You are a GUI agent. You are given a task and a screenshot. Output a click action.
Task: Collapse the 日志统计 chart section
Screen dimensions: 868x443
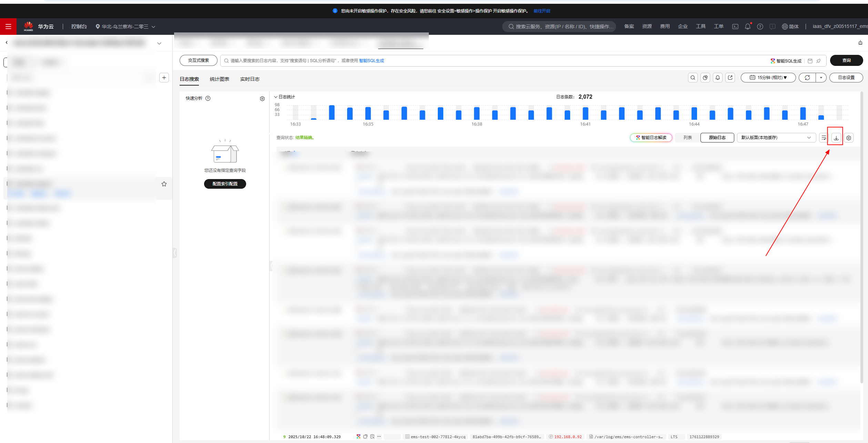[x=276, y=97]
